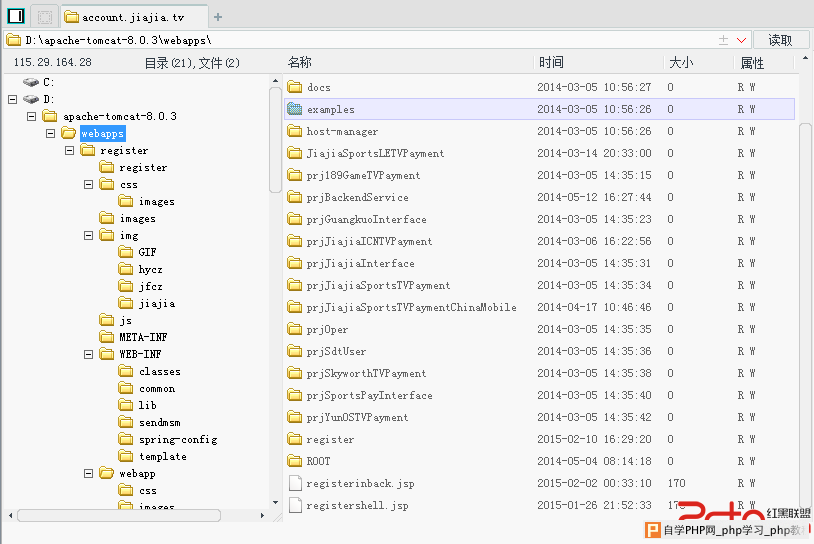Click the 读取 button
814x544 pixels.
click(780, 40)
